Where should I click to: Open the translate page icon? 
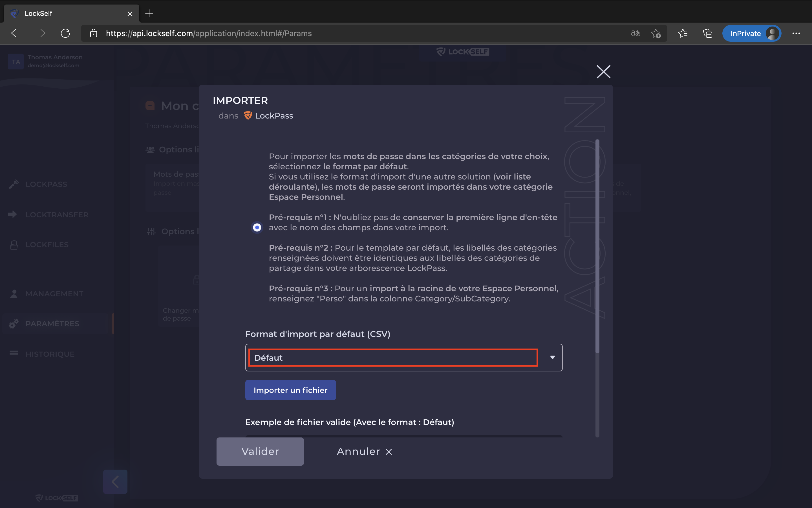(x=635, y=33)
